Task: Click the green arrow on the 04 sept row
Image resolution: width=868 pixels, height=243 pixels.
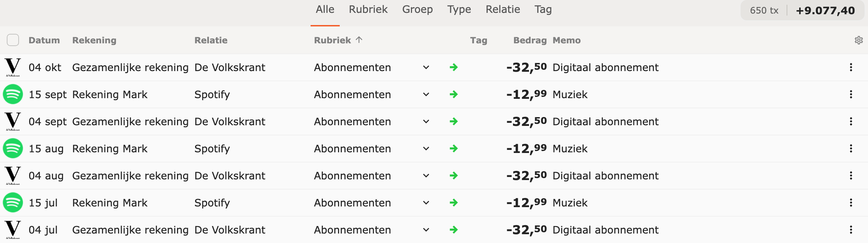Action: 454,121
